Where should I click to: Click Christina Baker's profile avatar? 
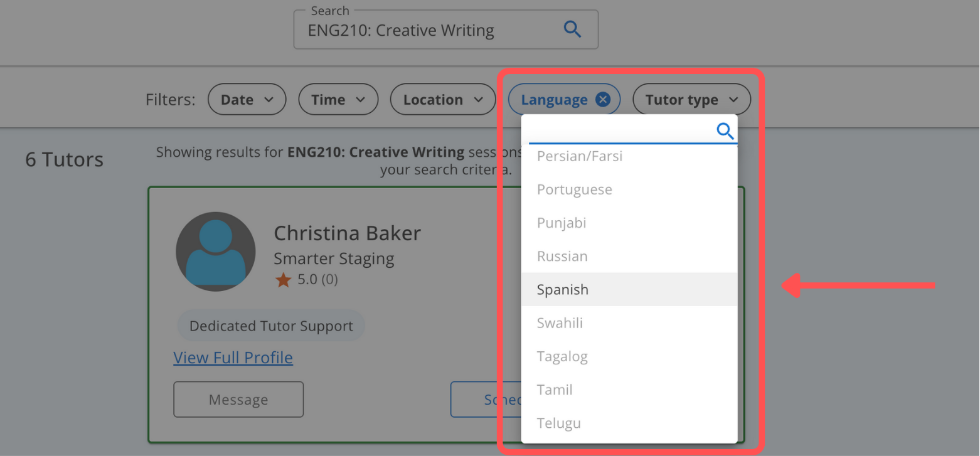[x=215, y=251]
